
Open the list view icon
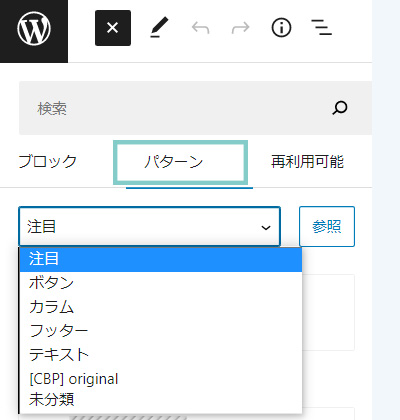coord(321,28)
